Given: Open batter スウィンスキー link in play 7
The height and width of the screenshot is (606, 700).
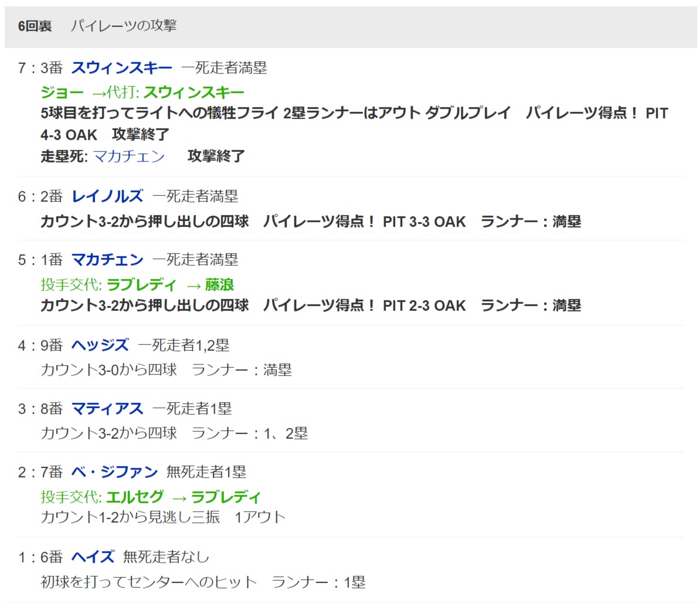Looking at the screenshot, I should pos(121,68).
